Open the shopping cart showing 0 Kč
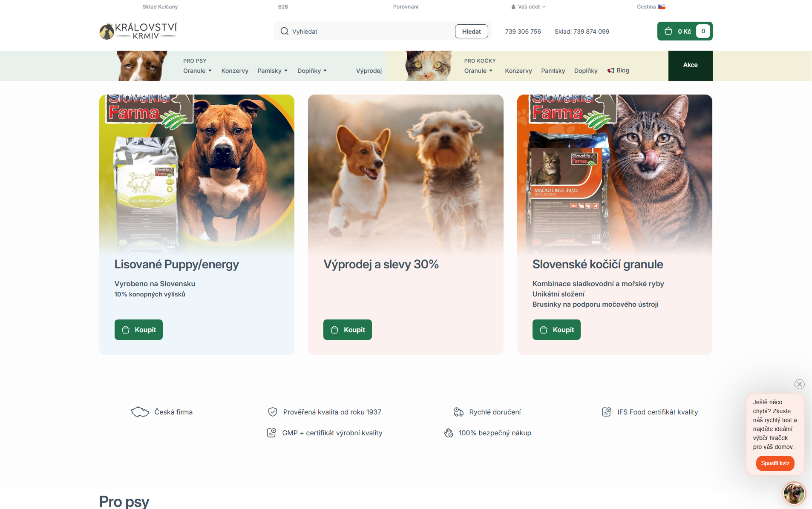Image resolution: width=812 pixels, height=509 pixels. tap(684, 31)
